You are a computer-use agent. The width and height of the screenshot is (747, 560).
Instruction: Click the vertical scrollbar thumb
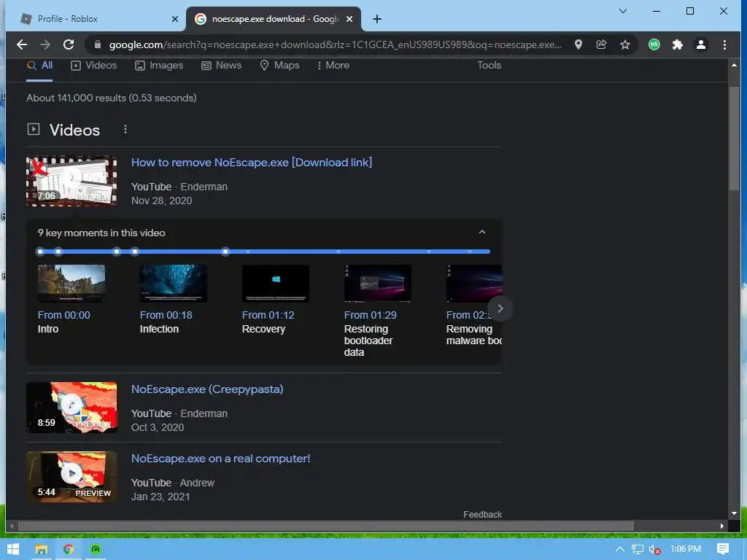tap(734, 139)
